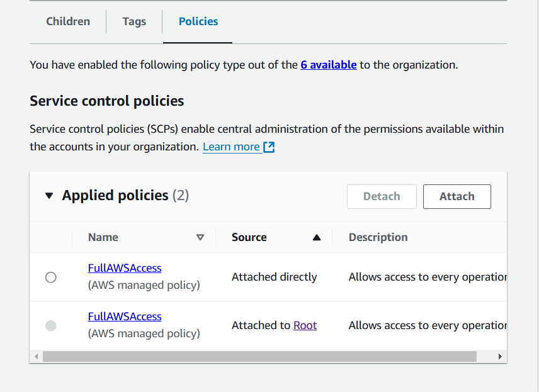
Task: Click the Attach button
Action: [x=457, y=196]
